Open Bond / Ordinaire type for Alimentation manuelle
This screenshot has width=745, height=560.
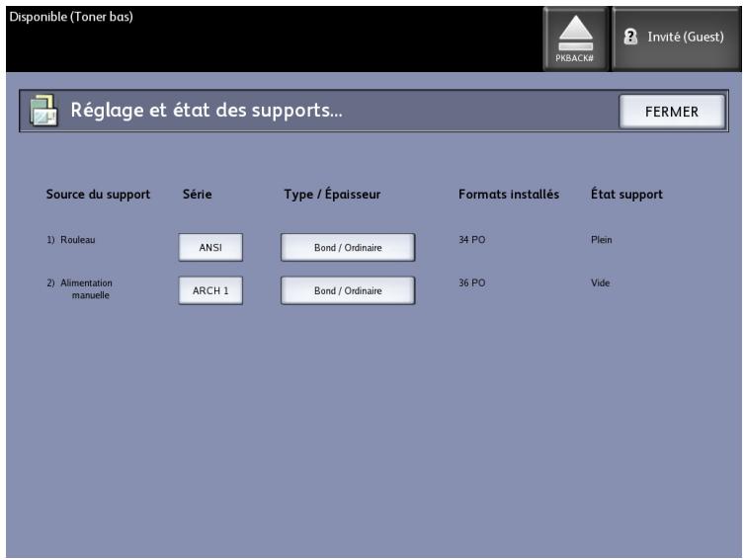pyautogui.click(x=348, y=290)
